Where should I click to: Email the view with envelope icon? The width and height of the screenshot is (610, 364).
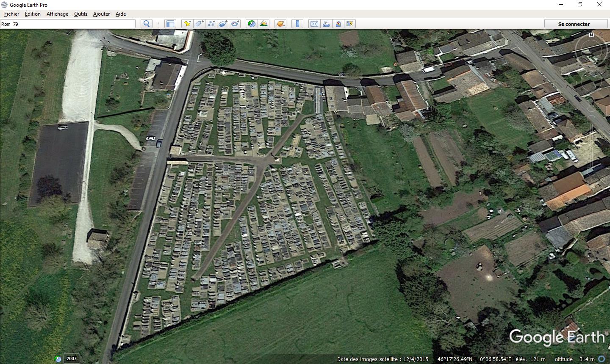click(x=314, y=24)
